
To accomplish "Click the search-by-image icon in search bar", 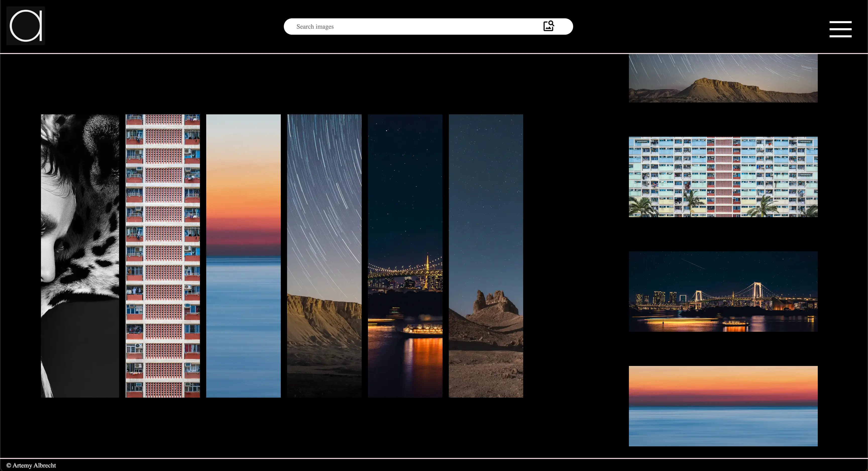I will point(549,26).
